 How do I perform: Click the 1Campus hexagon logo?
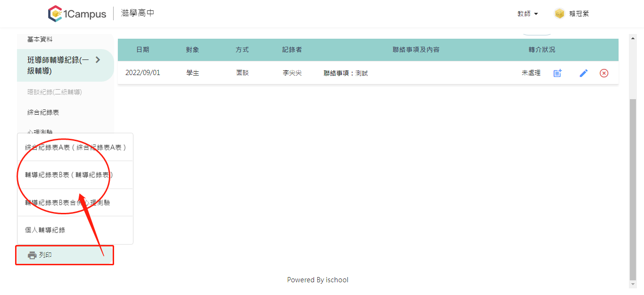click(55, 14)
